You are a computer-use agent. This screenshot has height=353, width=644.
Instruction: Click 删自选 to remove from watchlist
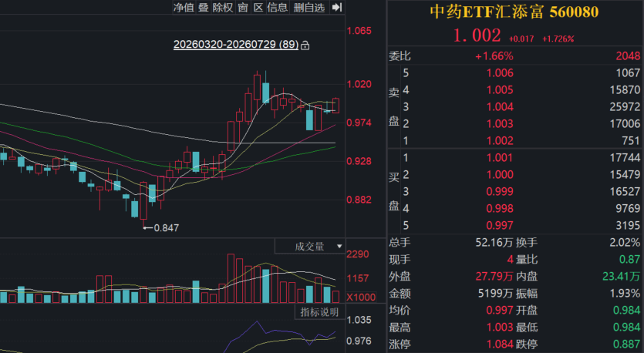coord(309,8)
